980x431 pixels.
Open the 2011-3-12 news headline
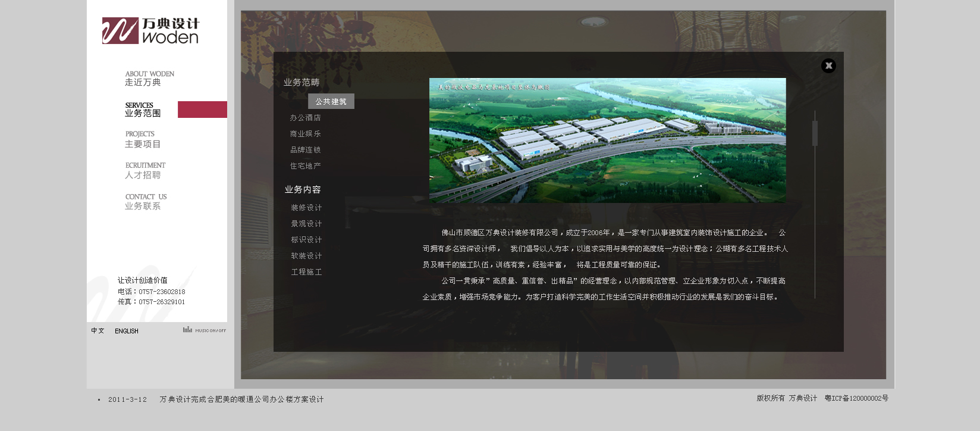[241, 399]
